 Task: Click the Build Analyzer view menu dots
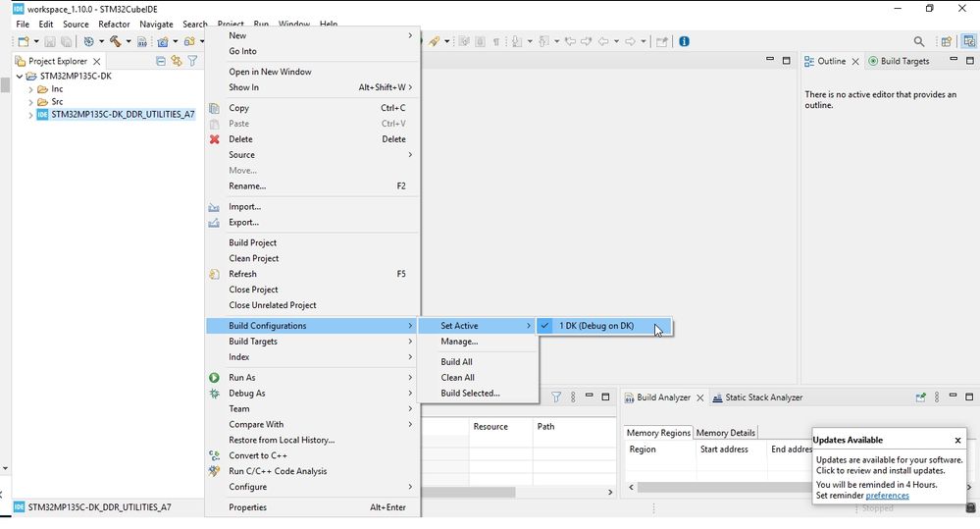937,397
